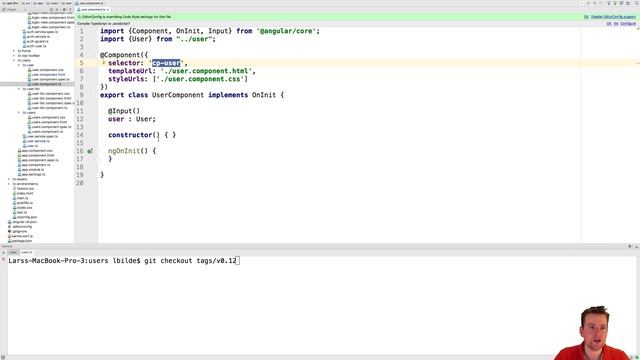Click Disable EditorConfig support link
Image resolution: width=640 pixels, height=360 pixels.
click(613, 17)
